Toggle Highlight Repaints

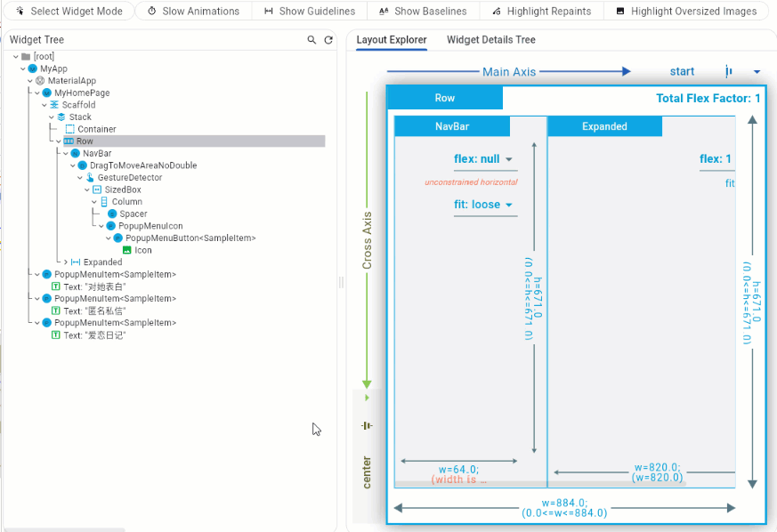[x=542, y=11]
